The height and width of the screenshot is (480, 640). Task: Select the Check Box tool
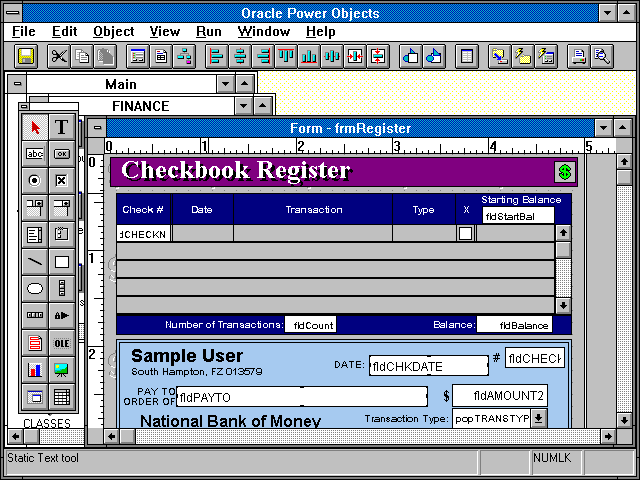[61, 181]
